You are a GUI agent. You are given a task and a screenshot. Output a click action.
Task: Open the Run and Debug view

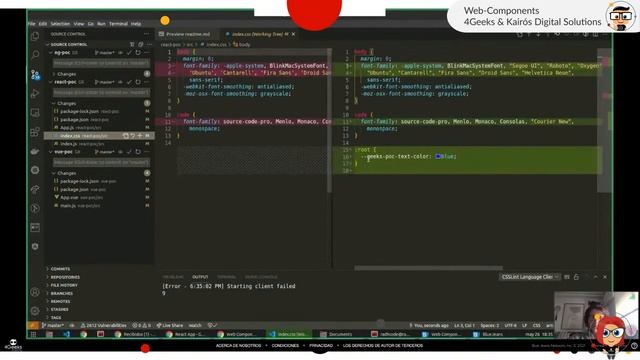[35, 93]
